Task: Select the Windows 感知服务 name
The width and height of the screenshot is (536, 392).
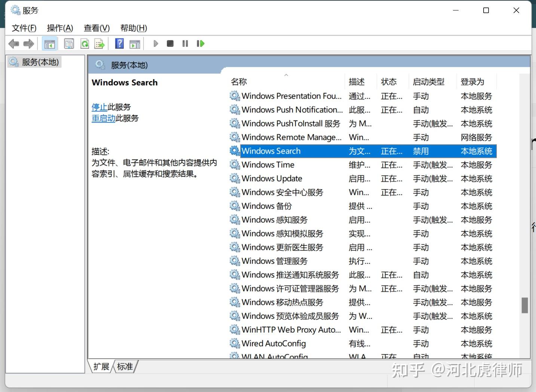Action: [275, 220]
